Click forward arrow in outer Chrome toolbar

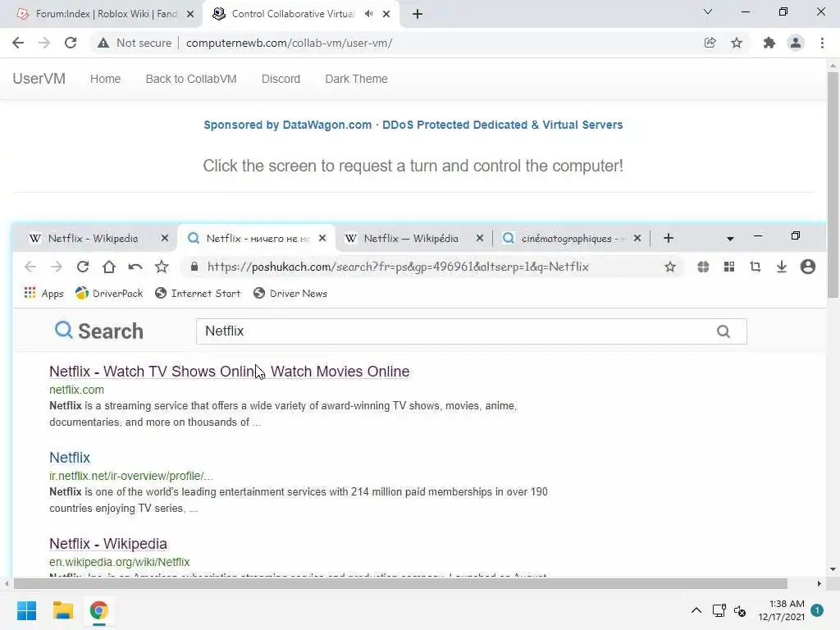(44, 43)
